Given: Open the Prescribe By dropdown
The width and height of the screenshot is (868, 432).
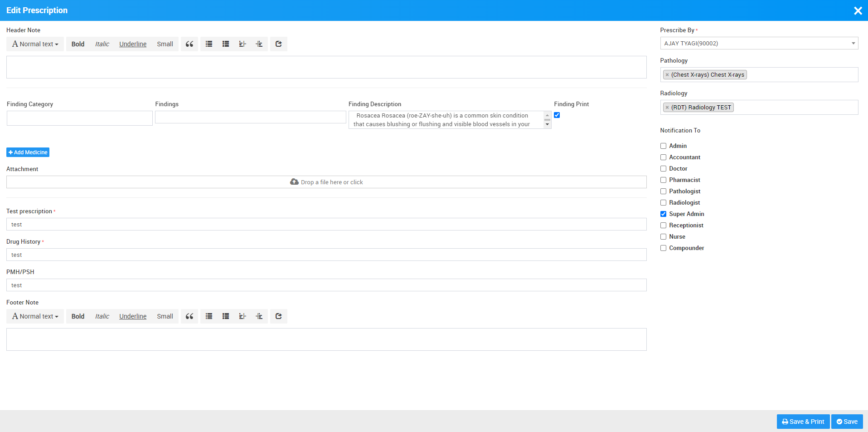Looking at the screenshot, I should [x=758, y=43].
